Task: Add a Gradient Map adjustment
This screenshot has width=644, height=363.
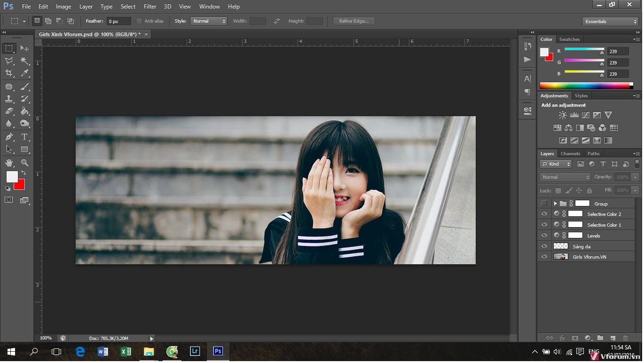Action: coord(608,140)
